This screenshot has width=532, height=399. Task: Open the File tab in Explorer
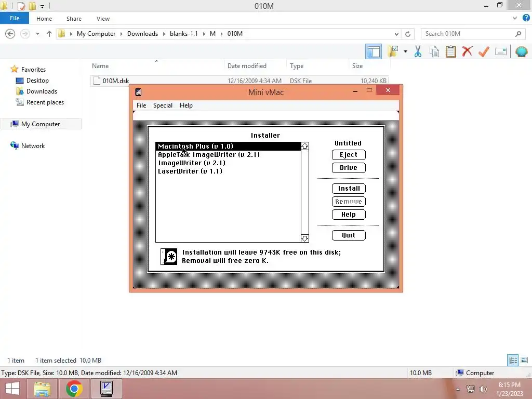(x=14, y=18)
